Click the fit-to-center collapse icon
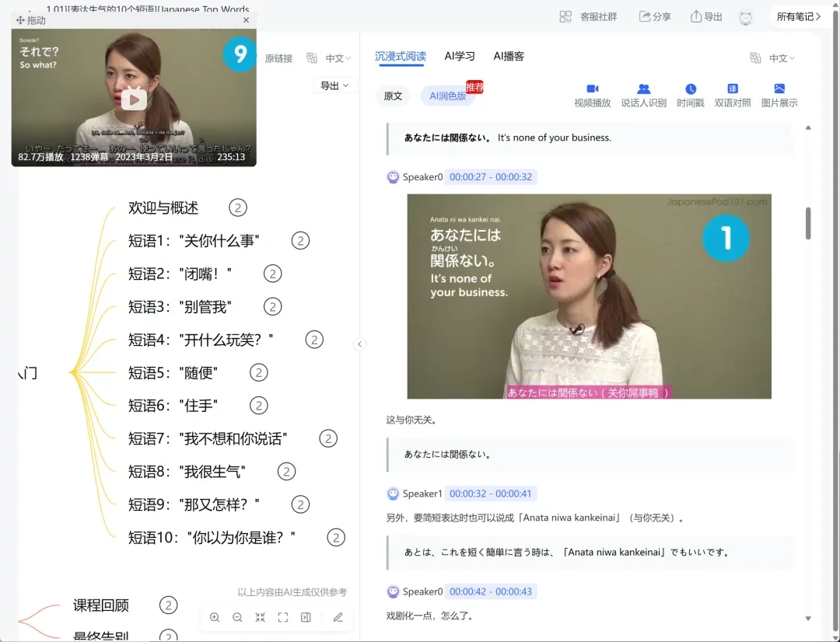The width and height of the screenshot is (840, 642). coord(261,617)
